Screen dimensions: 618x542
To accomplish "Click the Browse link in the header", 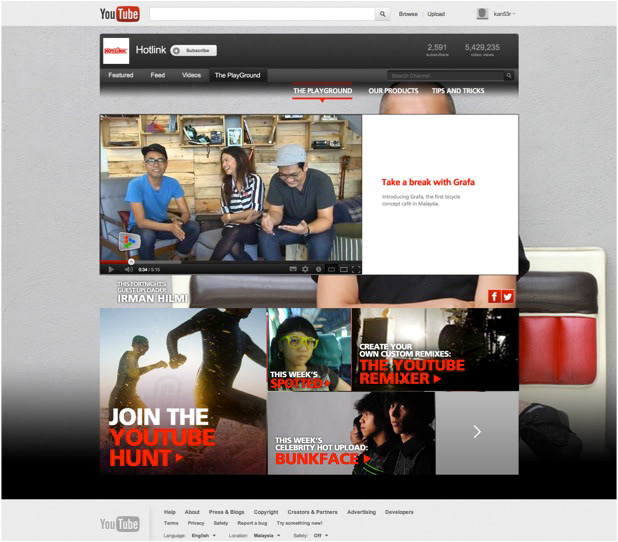I will [x=408, y=14].
